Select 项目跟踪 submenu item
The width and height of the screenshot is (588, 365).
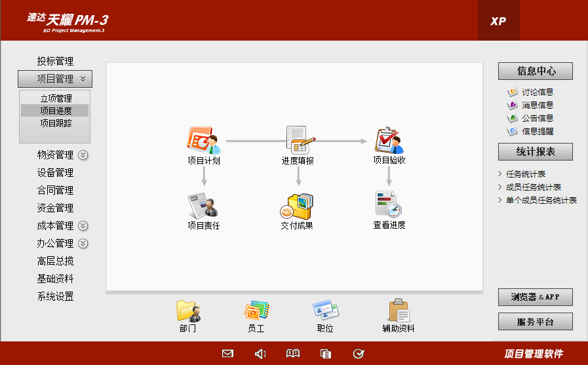(x=56, y=123)
